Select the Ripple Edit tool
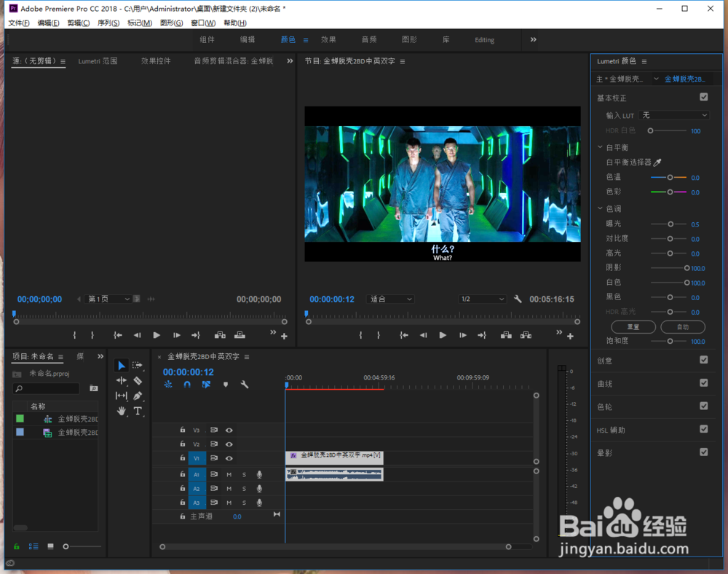The image size is (728, 574). tap(121, 381)
